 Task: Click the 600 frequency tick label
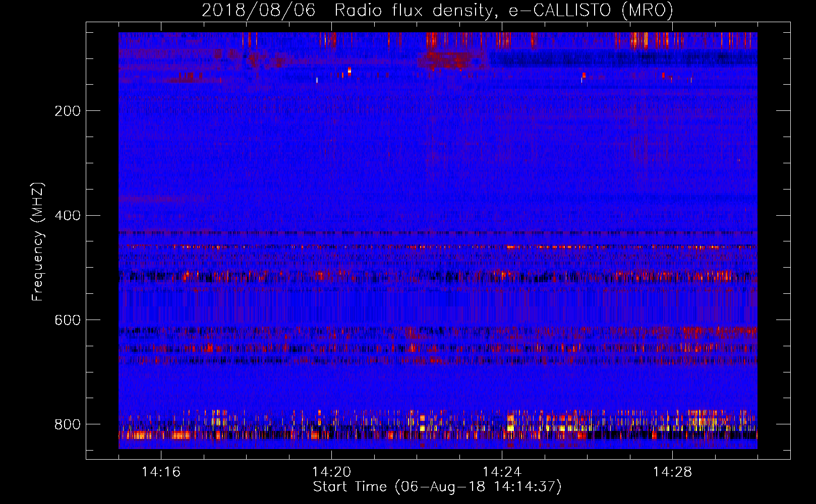68,321
